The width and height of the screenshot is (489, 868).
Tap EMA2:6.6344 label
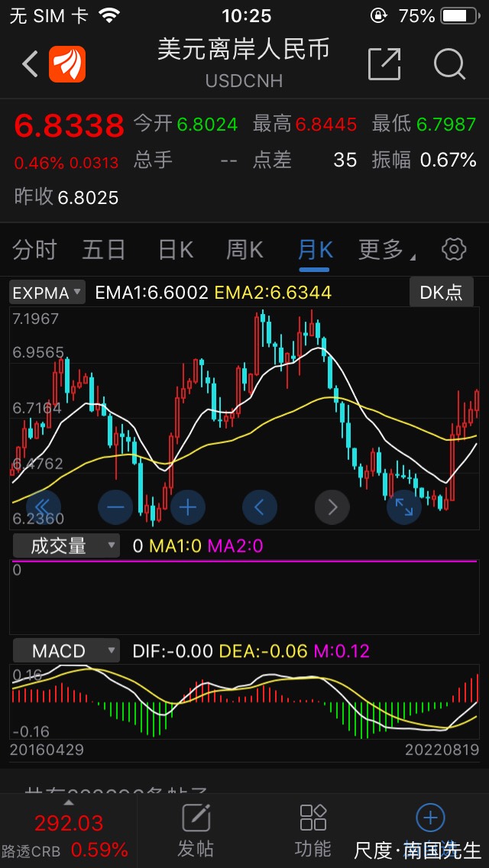(x=273, y=293)
